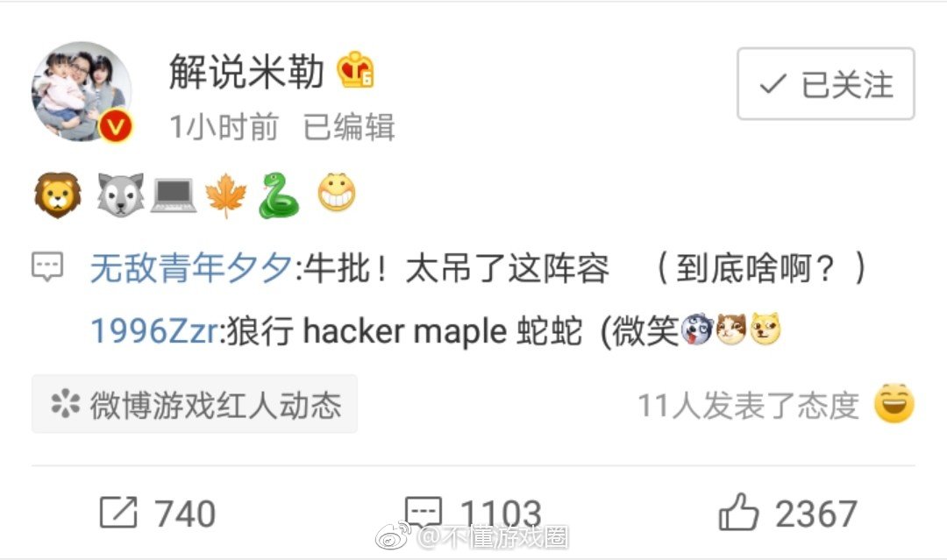Like the post with thumbs up 2367
Screen dimensions: 947x560
[x=788, y=513]
